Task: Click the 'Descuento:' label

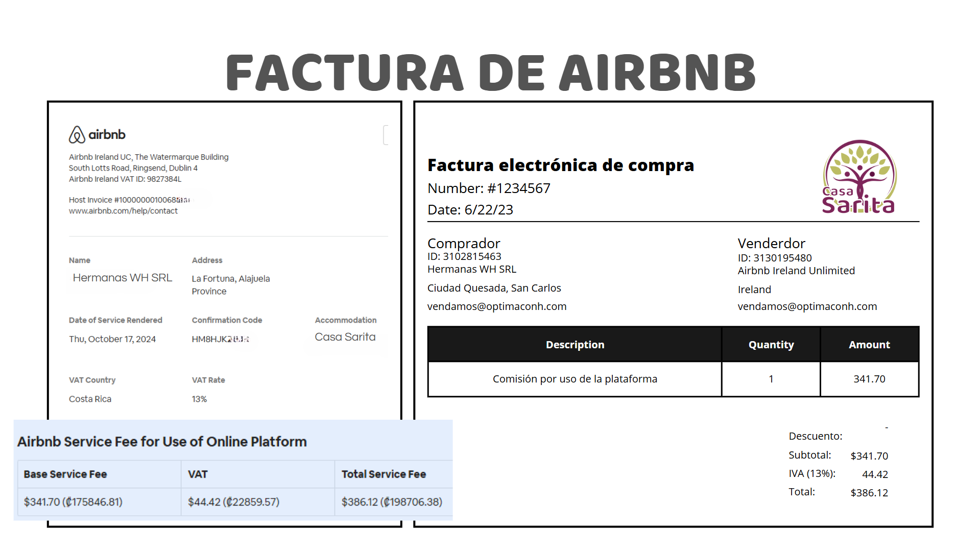Action: pos(816,436)
